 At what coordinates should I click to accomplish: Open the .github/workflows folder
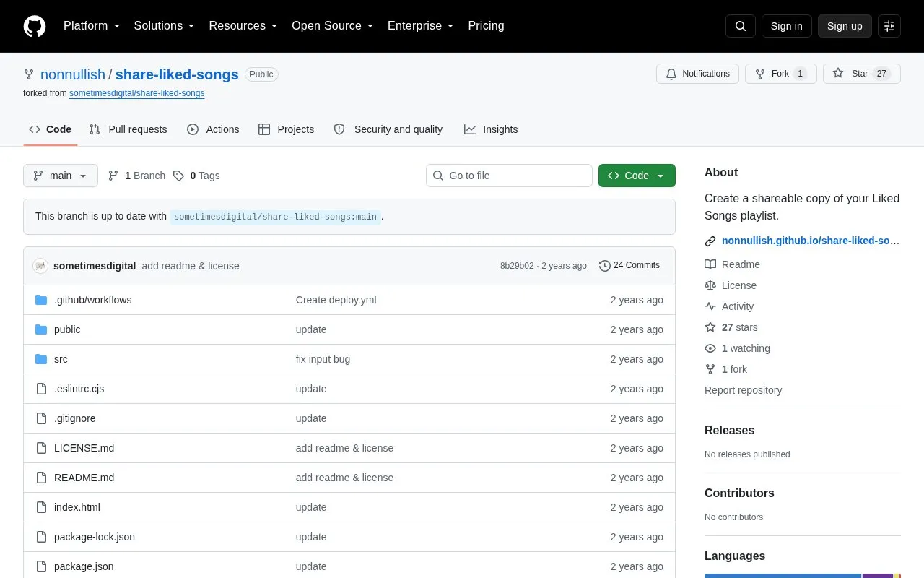[x=92, y=300]
